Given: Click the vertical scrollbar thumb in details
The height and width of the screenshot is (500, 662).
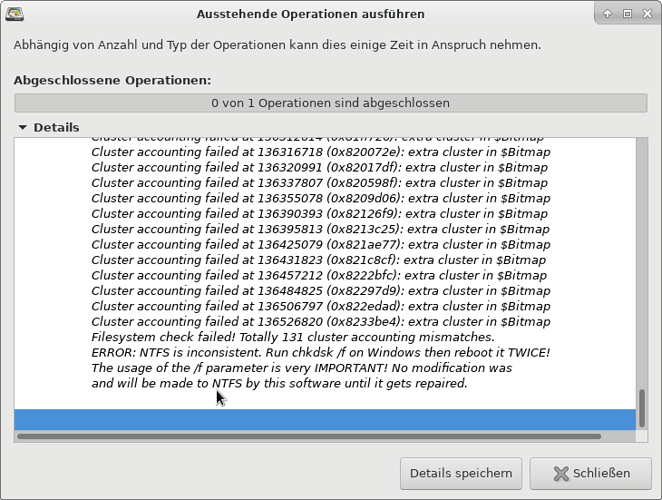Looking at the screenshot, I should point(642,408).
